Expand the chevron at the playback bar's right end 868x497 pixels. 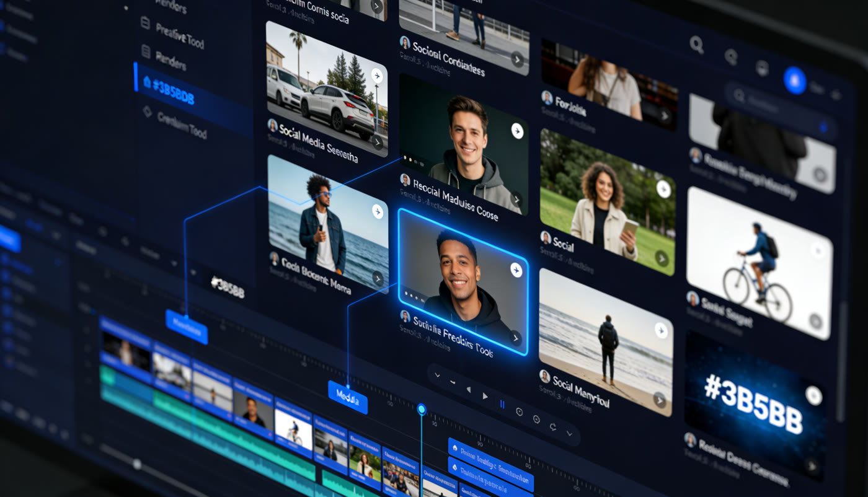pyautogui.click(x=569, y=434)
